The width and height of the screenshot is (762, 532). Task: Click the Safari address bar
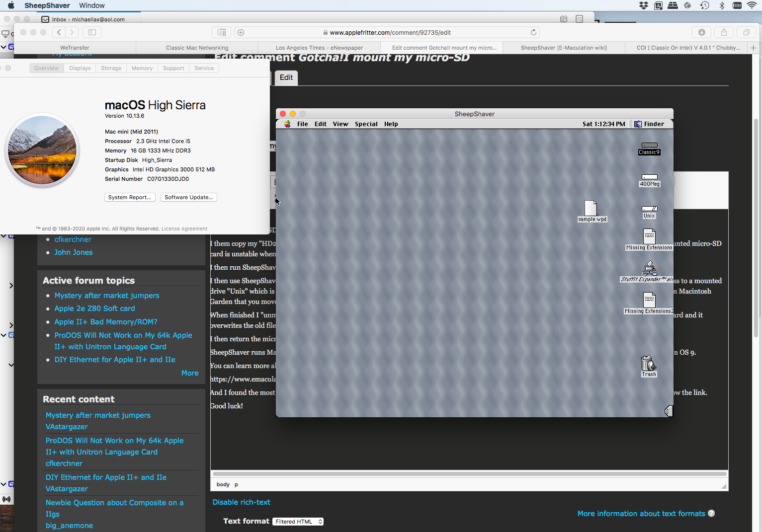pos(387,32)
